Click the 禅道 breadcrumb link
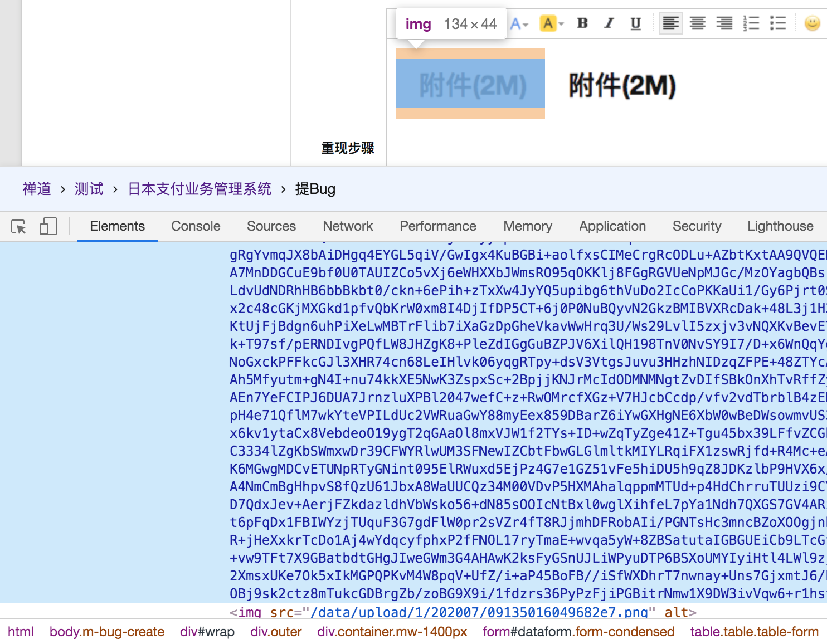The image size is (827, 644). tap(37, 189)
